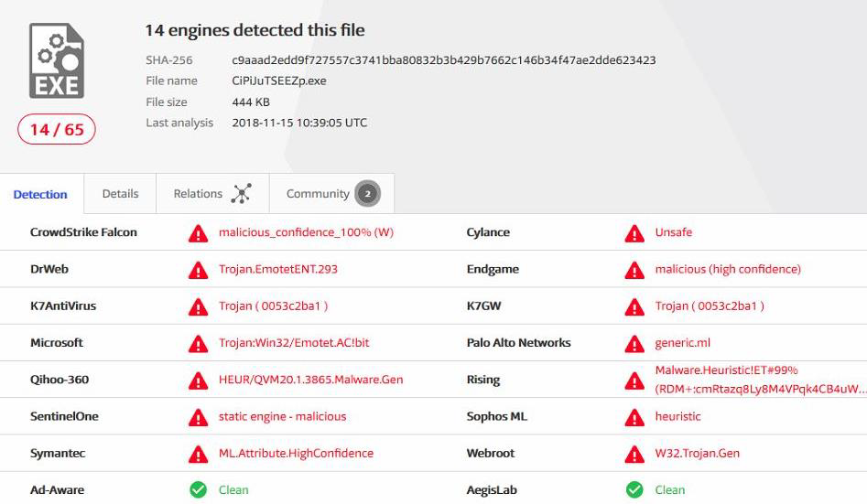The image size is (867, 504).
Task: Click the EXE file type icon
Action: [57, 61]
